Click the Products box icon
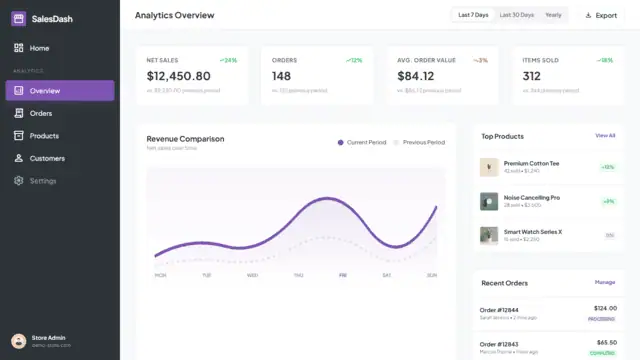The height and width of the screenshot is (360, 640). [18, 136]
